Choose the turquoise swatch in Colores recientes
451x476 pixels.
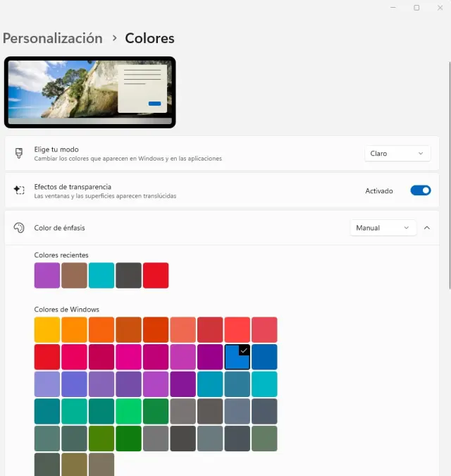pyautogui.click(x=101, y=275)
